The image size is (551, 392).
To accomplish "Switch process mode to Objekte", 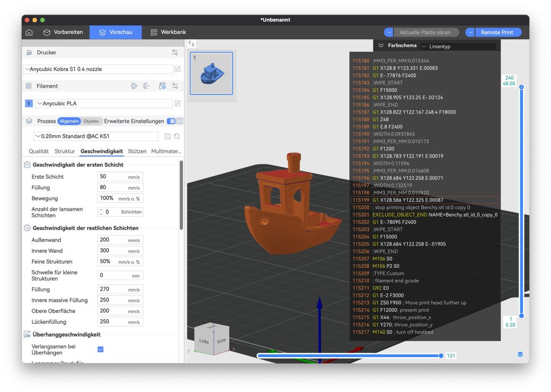I will [x=91, y=122].
